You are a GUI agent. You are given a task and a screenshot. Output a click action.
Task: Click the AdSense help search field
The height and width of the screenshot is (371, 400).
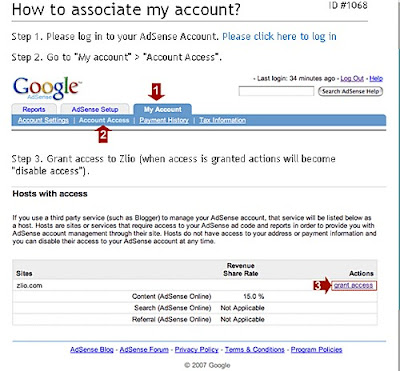tap(276, 91)
